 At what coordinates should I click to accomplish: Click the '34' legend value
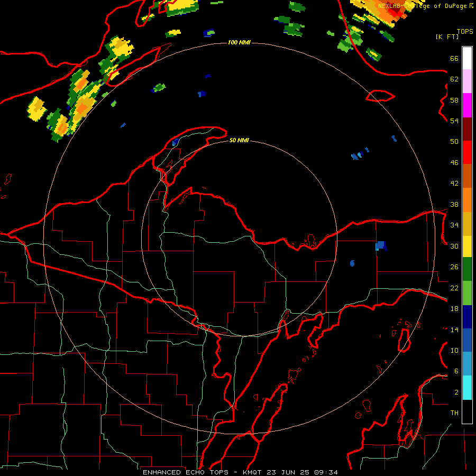pos(454,225)
